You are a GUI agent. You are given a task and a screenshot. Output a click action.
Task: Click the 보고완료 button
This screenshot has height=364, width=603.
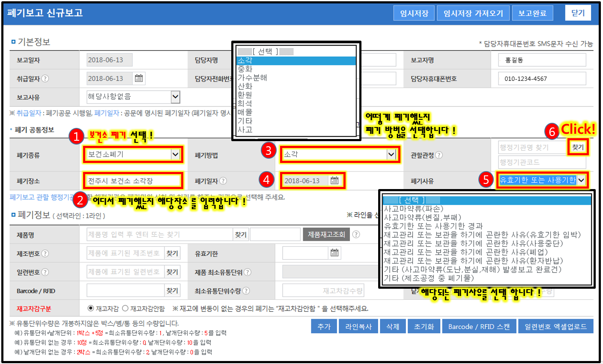click(x=532, y=13)
